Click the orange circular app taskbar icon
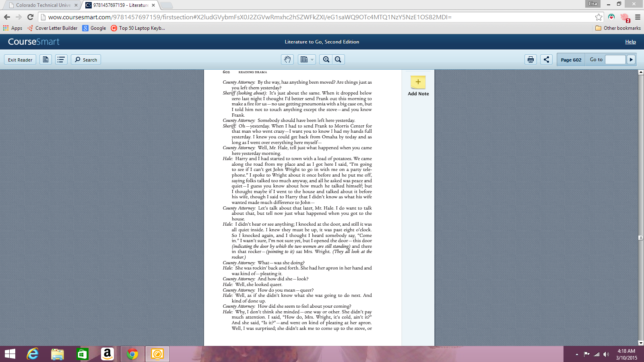The image size is (644, 362). (157, 354)
